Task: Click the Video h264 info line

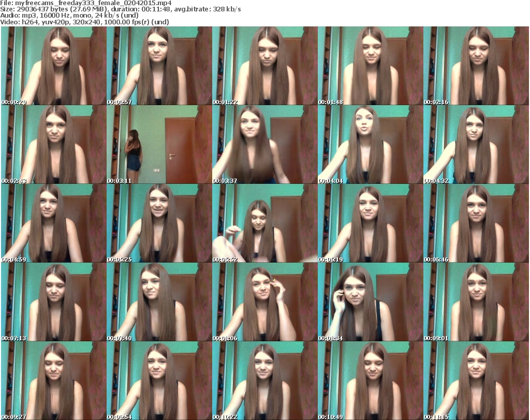Action: coord(86,22)
